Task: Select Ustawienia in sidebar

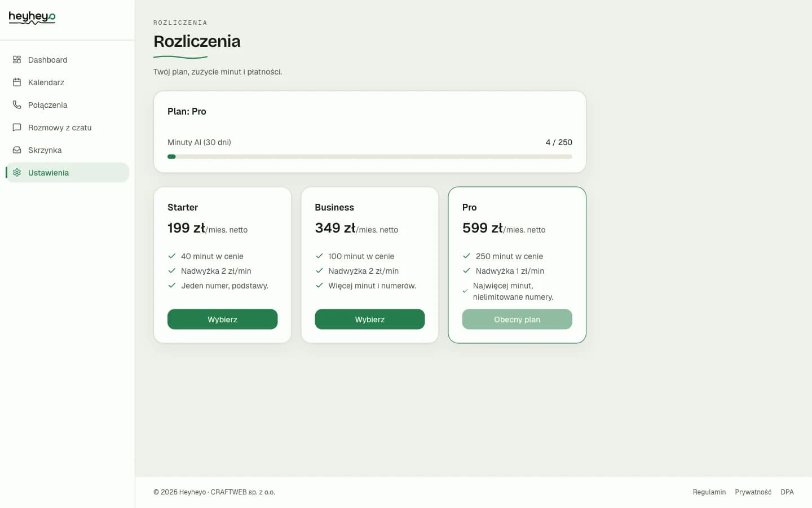Action: pos(68,173)
